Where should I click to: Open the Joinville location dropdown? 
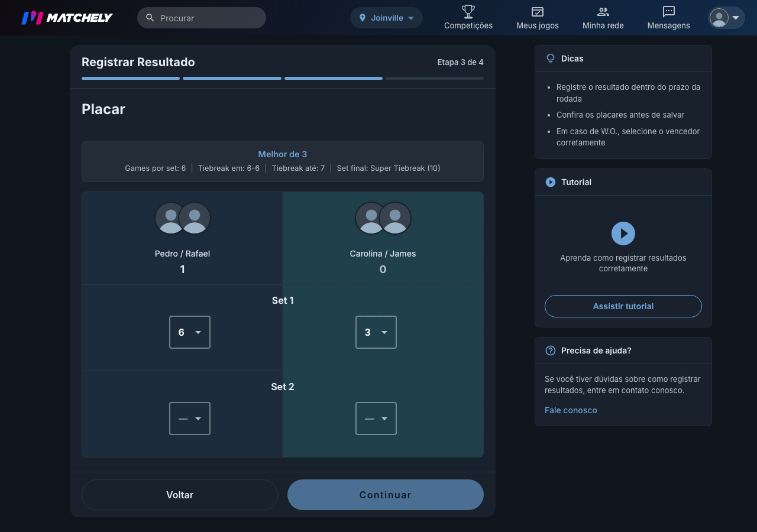click(386, 18)
